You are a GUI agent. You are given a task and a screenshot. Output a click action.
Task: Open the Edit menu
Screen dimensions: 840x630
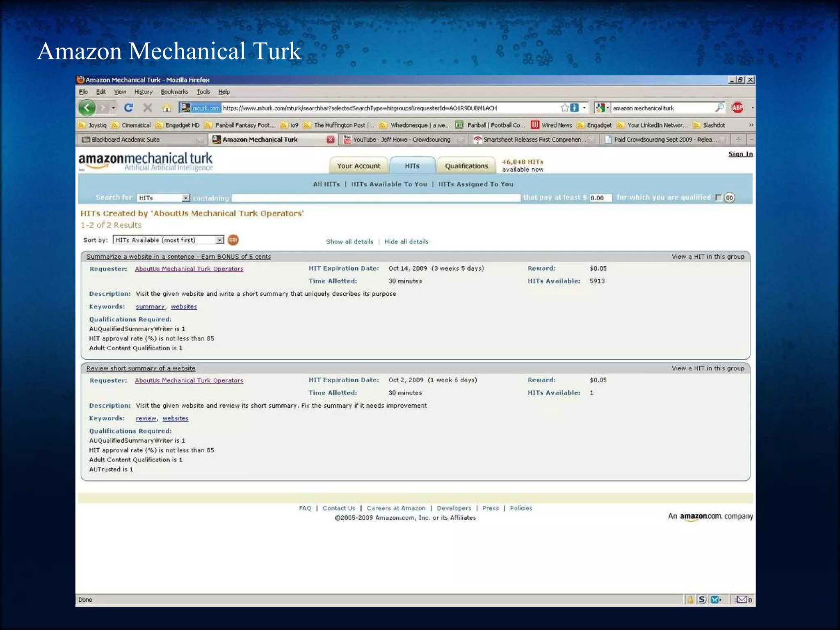click(x=101, y=92)
